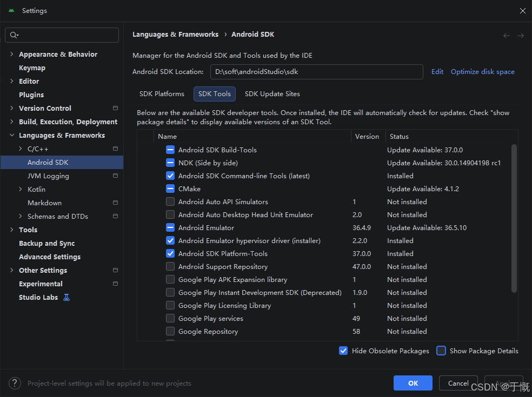Switch to the SDK Platforms tab
The width and height of the screenshot is (532, 397).
point(162,94)
